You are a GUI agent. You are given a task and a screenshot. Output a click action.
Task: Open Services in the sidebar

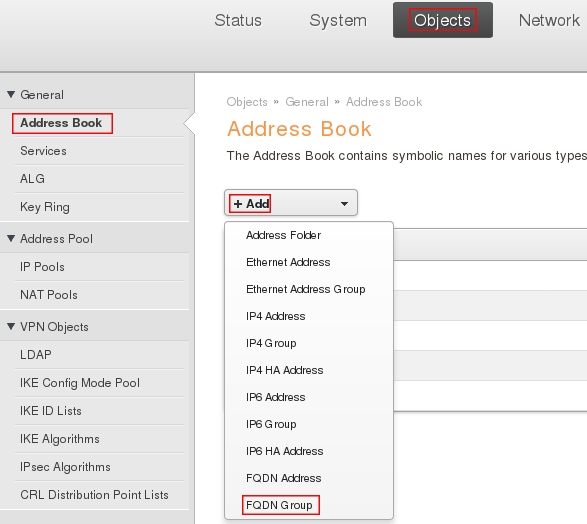43,151
